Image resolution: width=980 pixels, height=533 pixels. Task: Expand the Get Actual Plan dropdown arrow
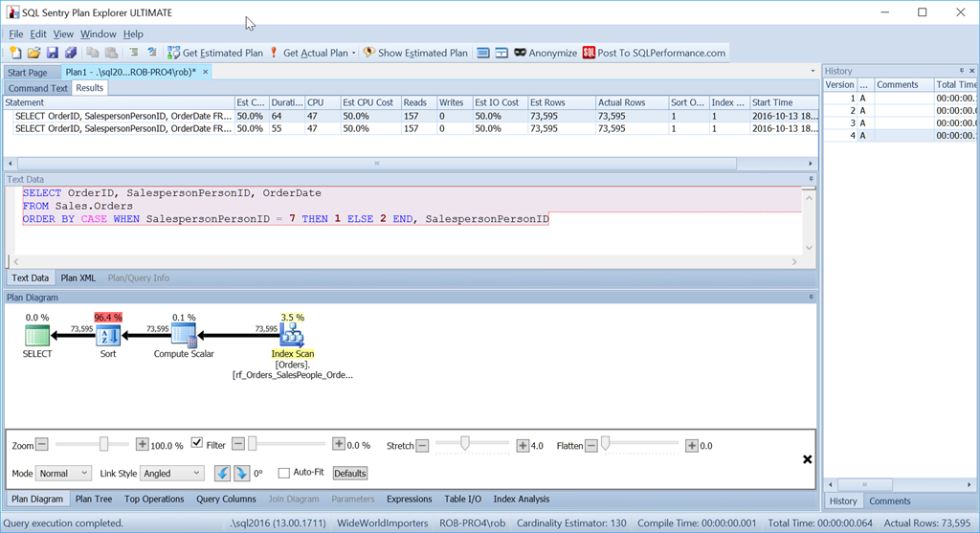point(354,54)
